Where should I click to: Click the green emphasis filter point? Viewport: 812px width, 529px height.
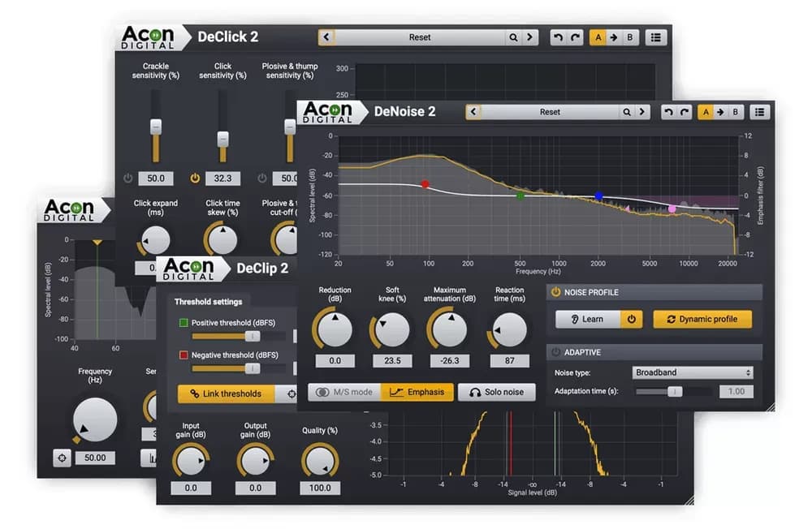point(520,196)
